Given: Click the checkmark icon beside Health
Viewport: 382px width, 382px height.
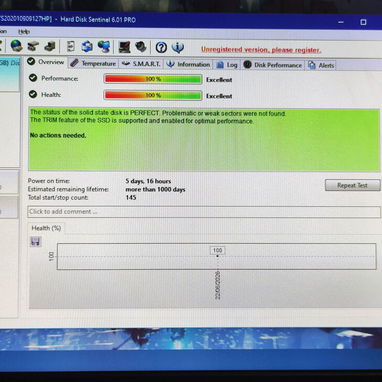Looking at the screenshot, I should coord(33,94).
